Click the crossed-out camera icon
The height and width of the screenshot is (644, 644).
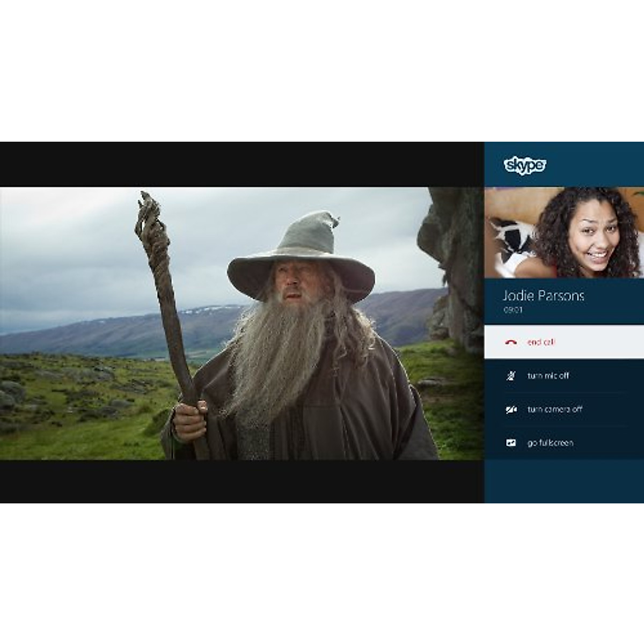point(511,409)
